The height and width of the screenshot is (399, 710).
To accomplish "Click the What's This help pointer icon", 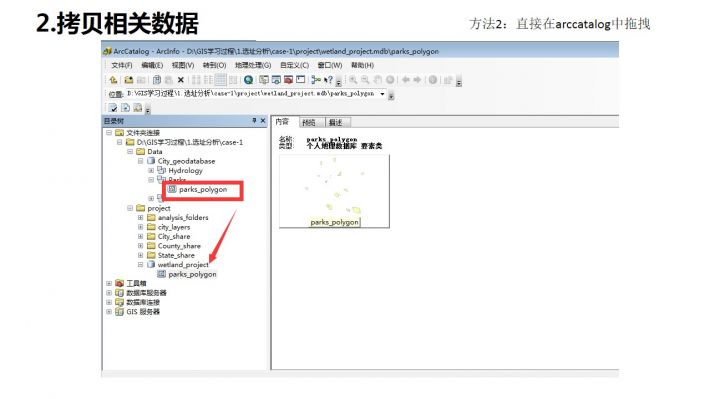I will 328,80.
